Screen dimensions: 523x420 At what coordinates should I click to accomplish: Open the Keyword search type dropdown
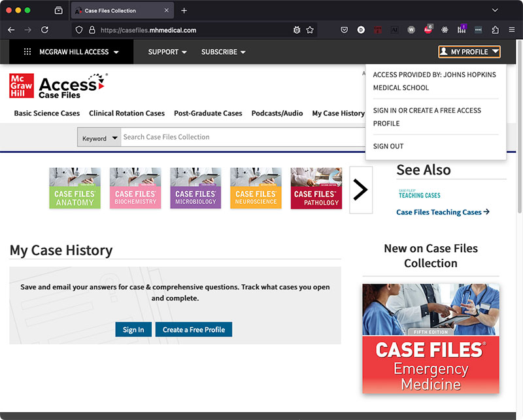99,137
